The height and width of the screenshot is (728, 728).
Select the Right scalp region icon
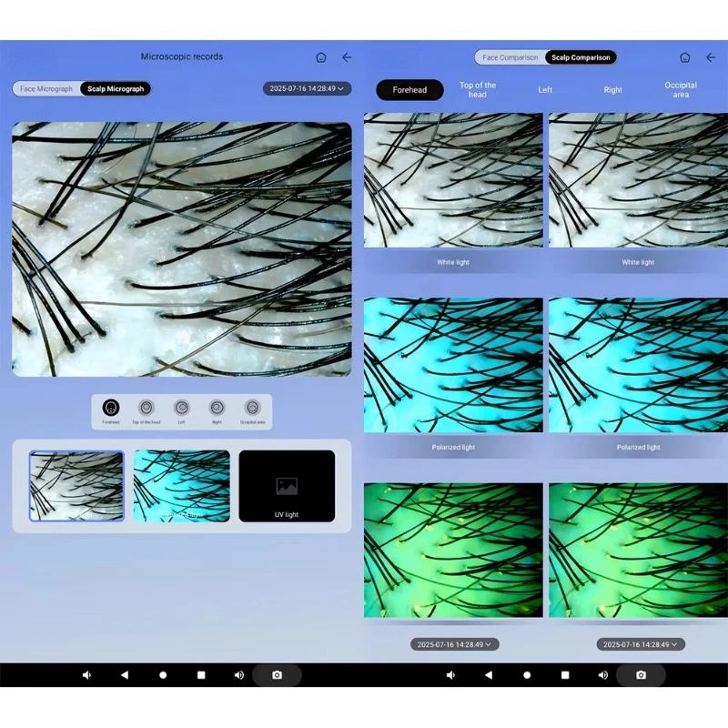click(x=217, y=408)
